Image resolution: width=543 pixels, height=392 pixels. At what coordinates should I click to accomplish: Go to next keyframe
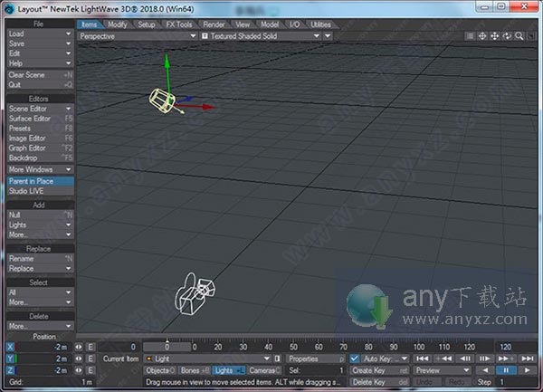coord(506,359)
